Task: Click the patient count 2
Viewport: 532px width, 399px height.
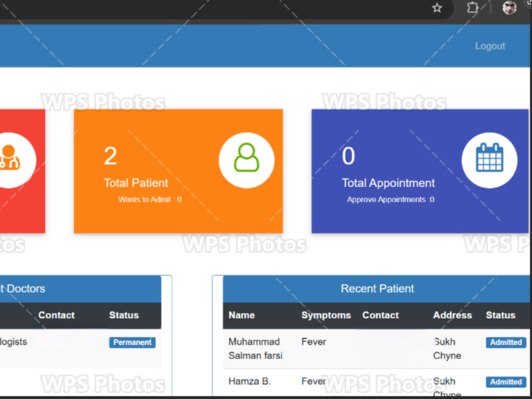Action: [x=110, y=156]
